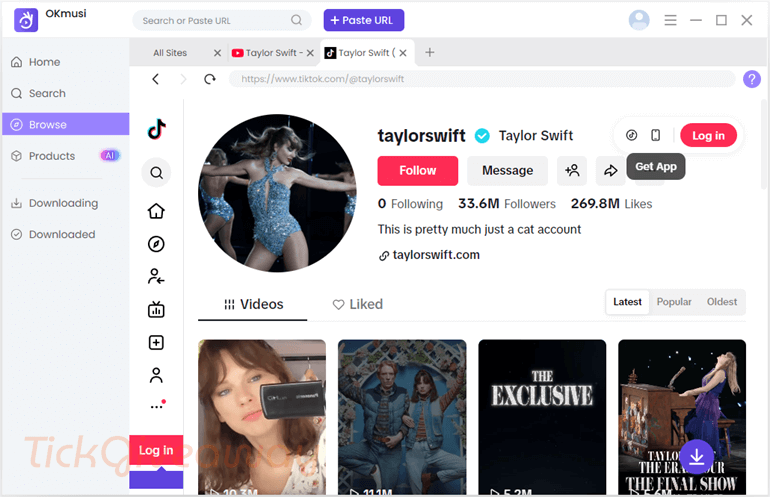Go to TikTok For You home icon

click(156, 211)
